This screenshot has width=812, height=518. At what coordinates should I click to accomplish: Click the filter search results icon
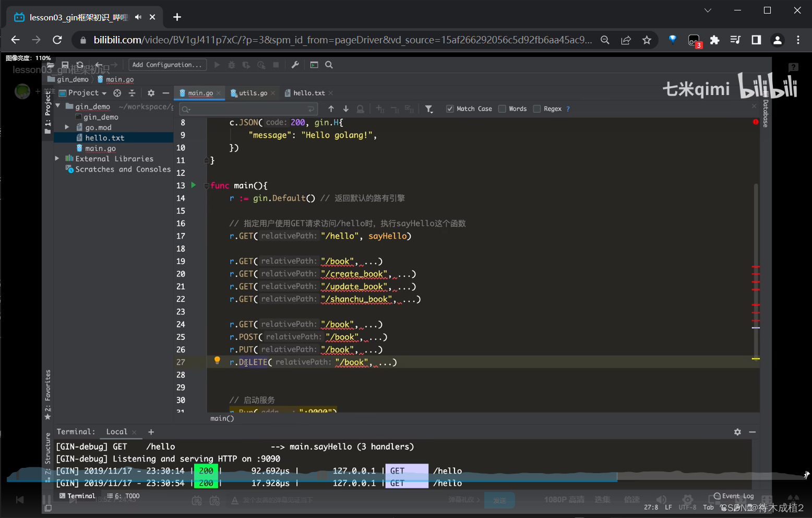point(428,109)
